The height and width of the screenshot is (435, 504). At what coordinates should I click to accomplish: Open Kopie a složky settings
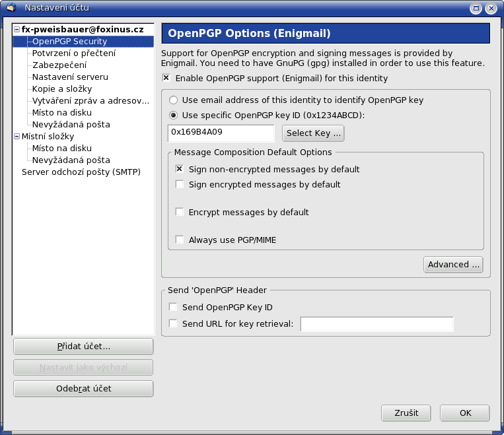coord(62,89)
